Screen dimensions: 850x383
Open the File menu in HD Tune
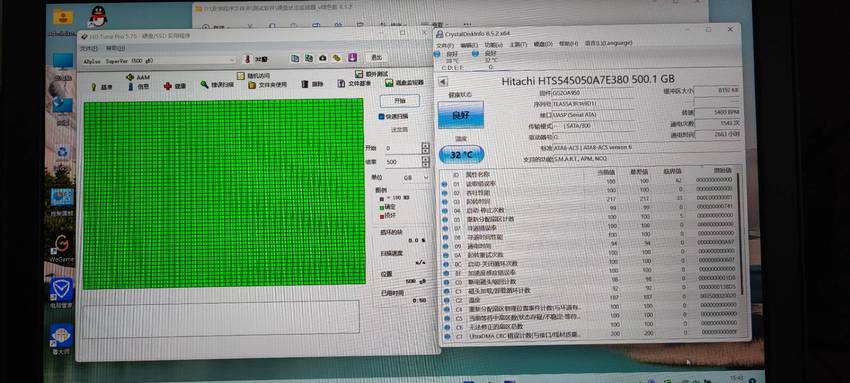(88, 48)
